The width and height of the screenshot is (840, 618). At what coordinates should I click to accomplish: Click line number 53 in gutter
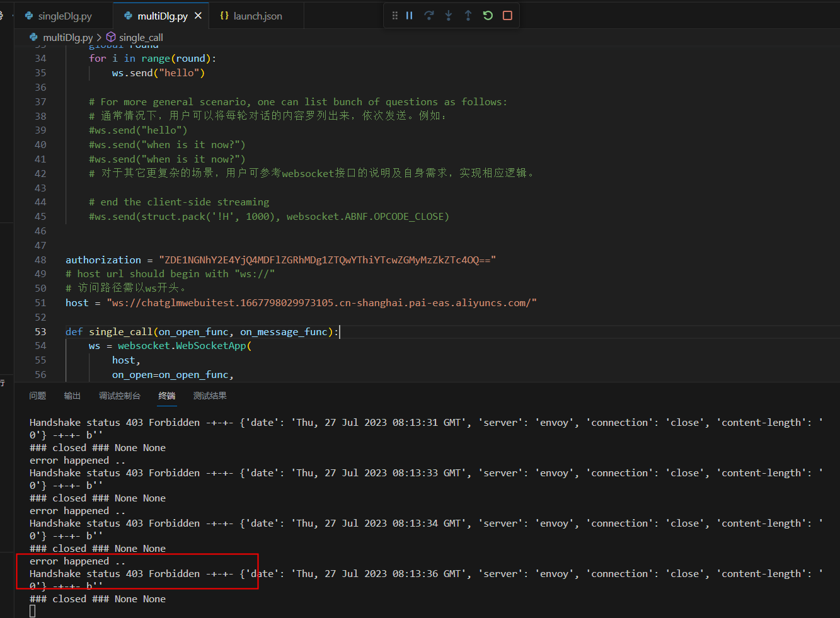tap(40, 331)
